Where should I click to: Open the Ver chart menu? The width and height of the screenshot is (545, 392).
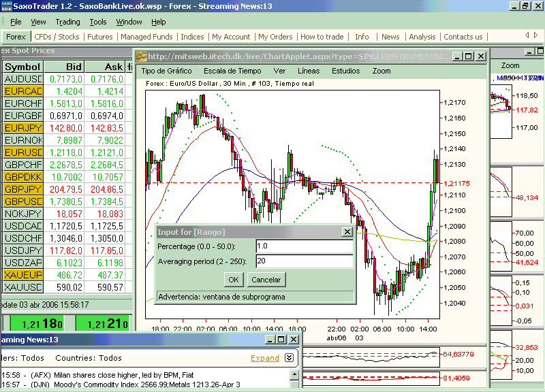(x=279, y=71)
